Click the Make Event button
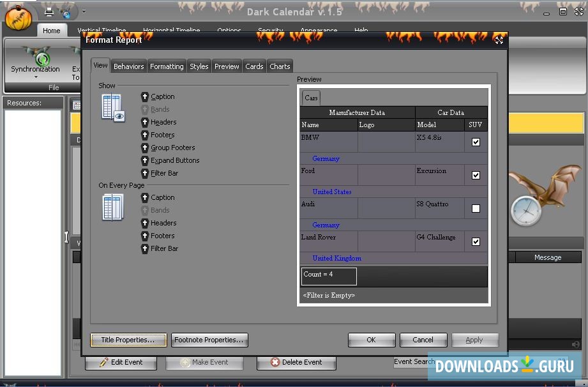This screenshot has width=588, height=387. (x=204, y=362)
